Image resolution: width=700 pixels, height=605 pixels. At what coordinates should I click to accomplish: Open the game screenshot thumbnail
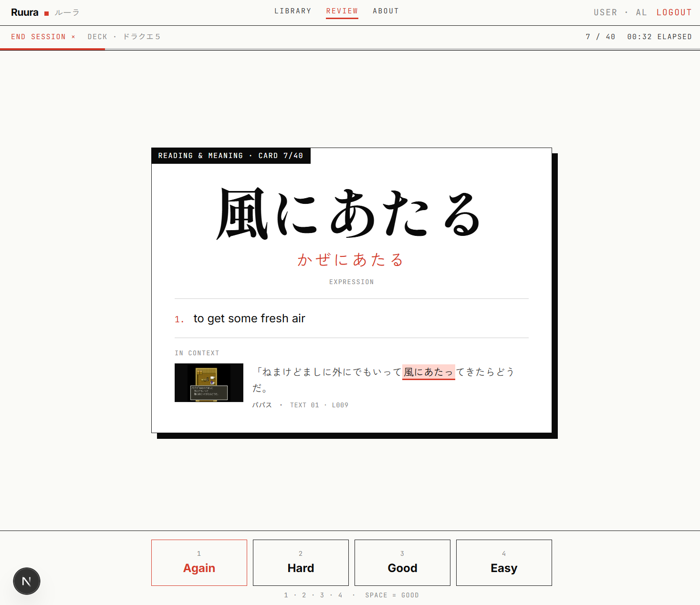click(x=209, y=382)
